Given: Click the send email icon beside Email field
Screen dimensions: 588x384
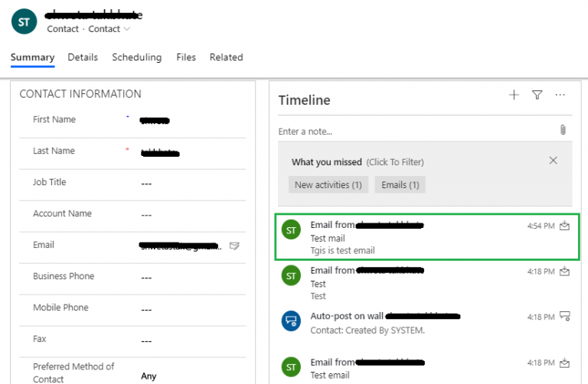Looking at the screenshot, I should (235, 246).
